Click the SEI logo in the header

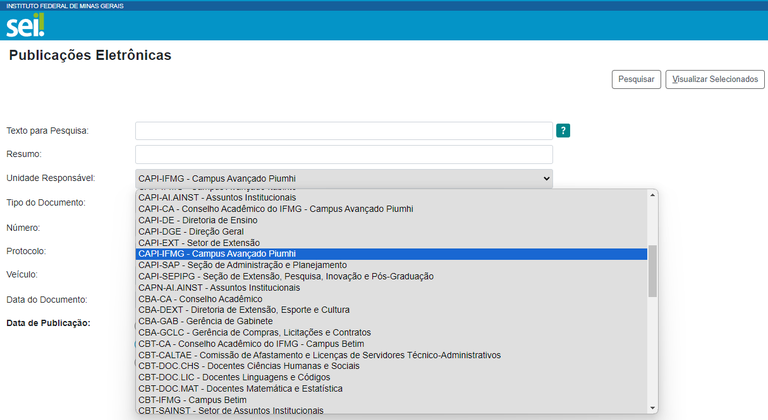[x=26, y=25]
